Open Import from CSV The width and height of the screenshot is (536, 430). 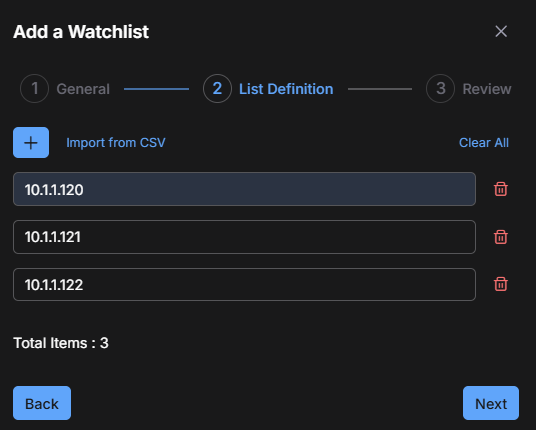(116, 143)
